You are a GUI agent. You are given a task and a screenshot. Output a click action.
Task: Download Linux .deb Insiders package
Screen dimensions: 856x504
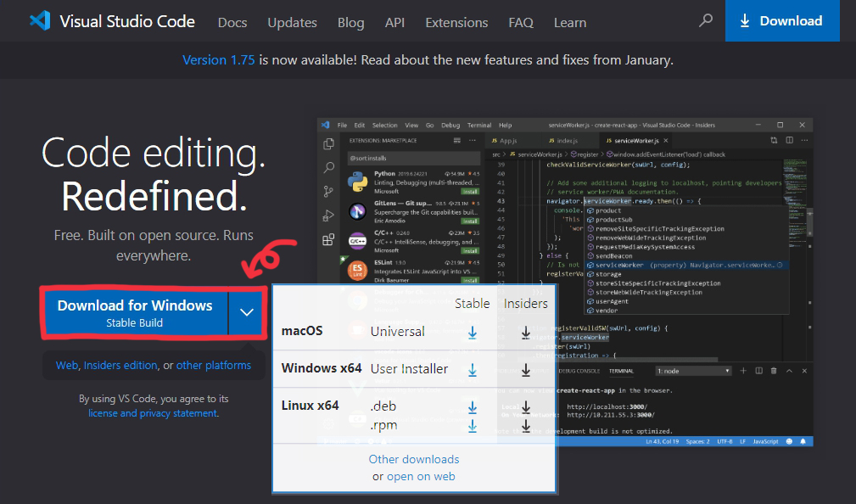coord(526,406)
